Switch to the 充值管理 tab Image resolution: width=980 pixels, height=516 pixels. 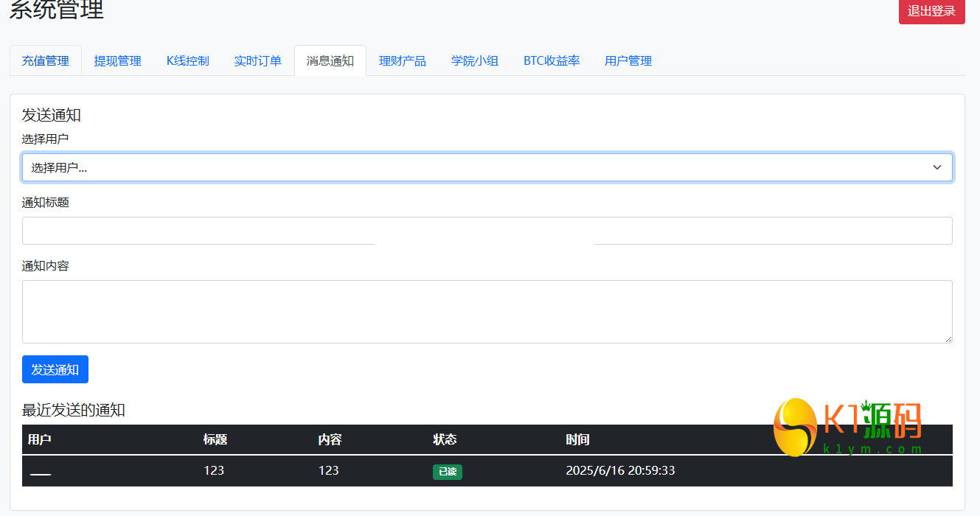point(45,60)
